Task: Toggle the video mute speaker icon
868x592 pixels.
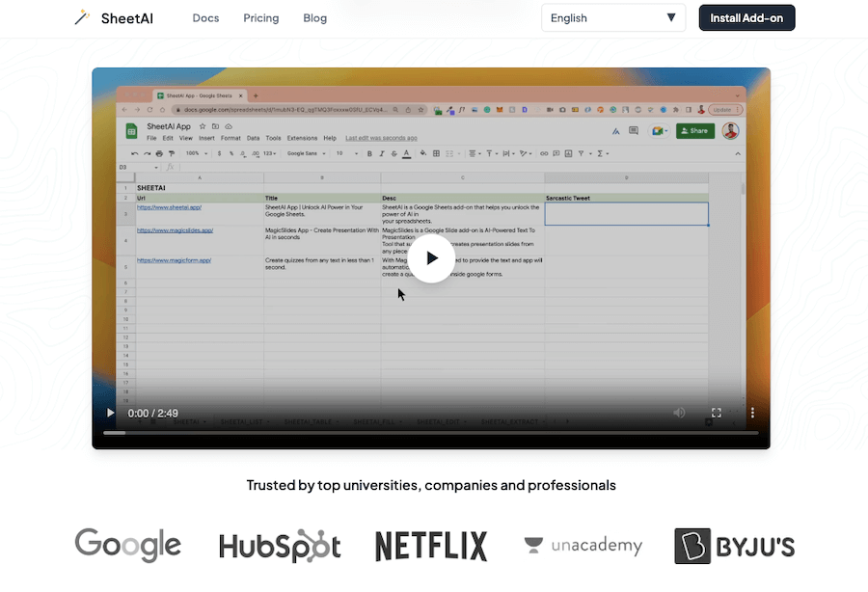Action: pos(679,413)
